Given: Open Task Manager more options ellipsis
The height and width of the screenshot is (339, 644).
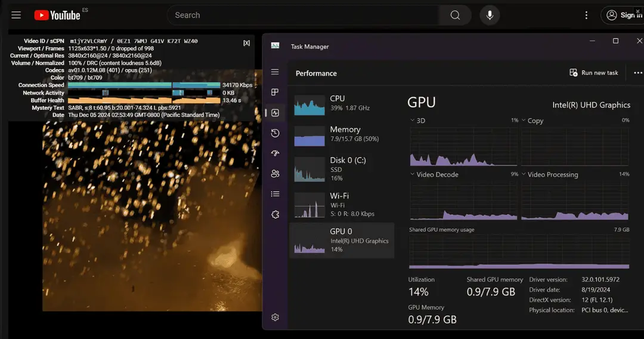Looking at the screenshot, I should click(637, 73).
